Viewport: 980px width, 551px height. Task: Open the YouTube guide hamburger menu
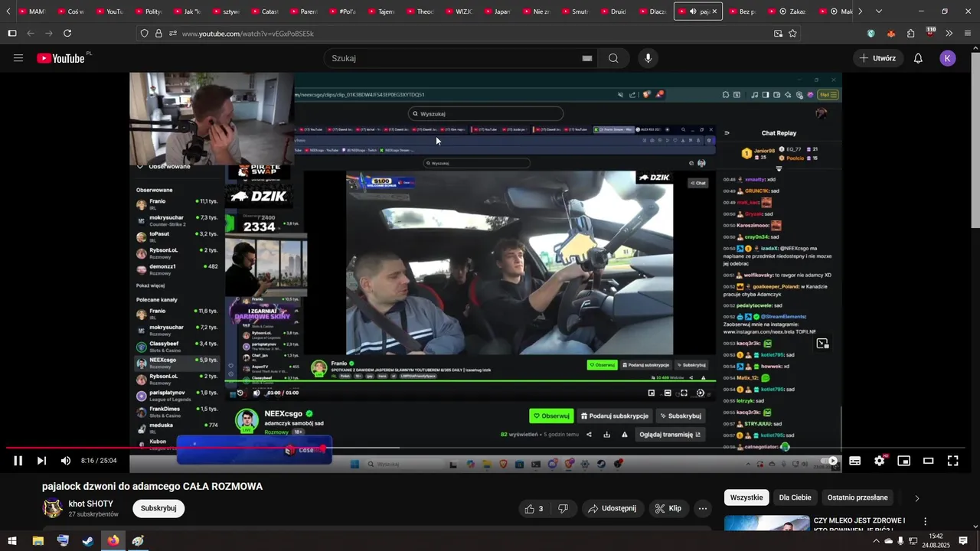tap(18, 58)
